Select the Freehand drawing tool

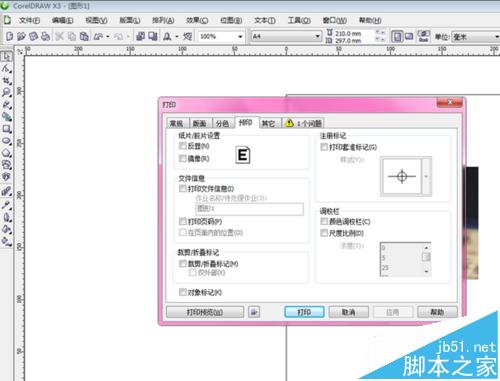click(6, 105)
